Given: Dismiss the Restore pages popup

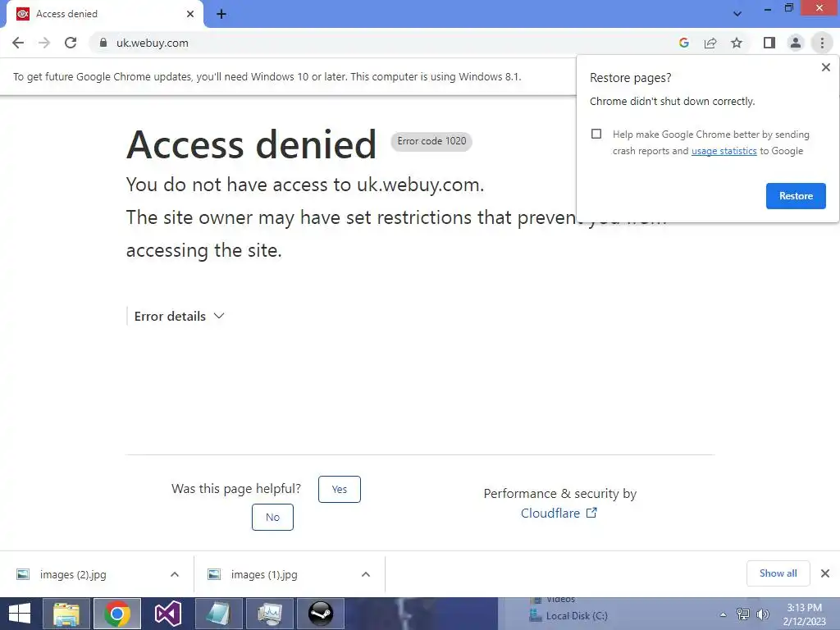Looking at the screenshot, I should click(825, 67).
